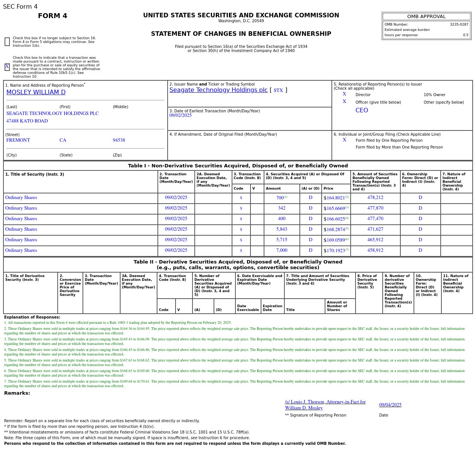The image size is (476, 455).
Task: Click the transaction code S in the 7,000-share row
Action: (x=241, y=250)
